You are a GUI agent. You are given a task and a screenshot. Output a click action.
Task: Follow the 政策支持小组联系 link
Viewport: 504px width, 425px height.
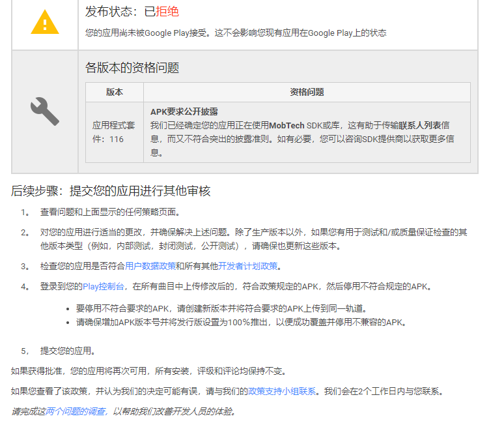[282, 392]
